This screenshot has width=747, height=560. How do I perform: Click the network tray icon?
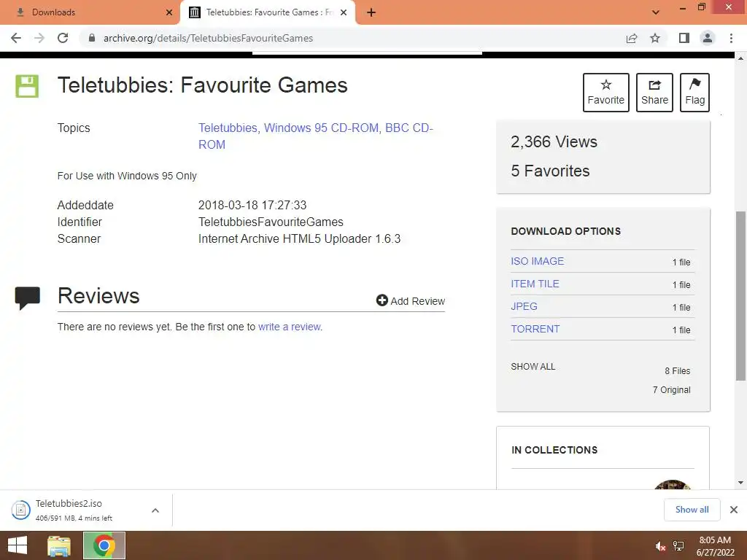pyautogui.click(x=678, y=546)
